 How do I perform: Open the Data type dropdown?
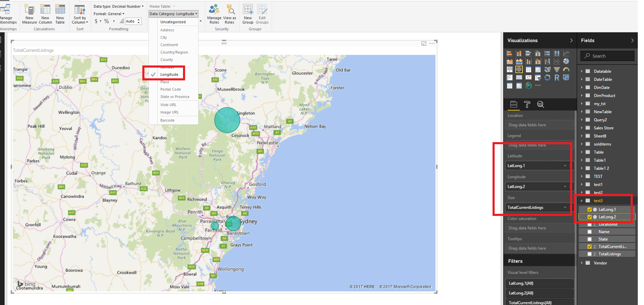click(119, 6)
